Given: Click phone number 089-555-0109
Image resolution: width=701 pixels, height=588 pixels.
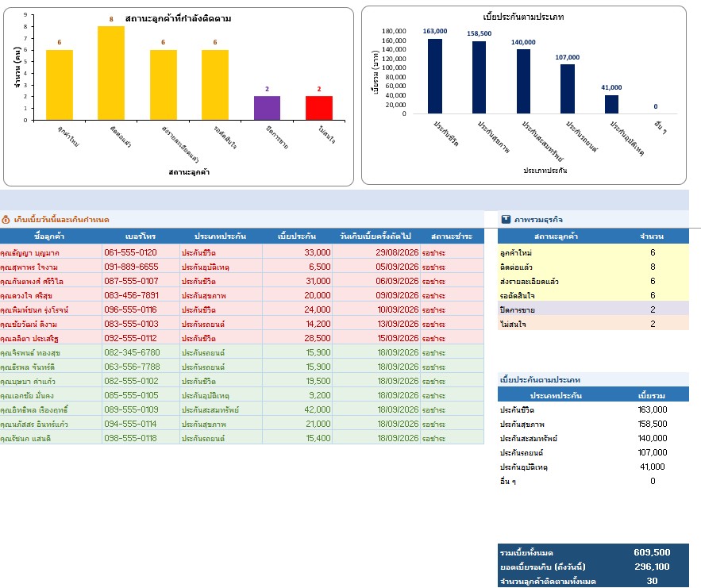Looking at the screenshot, I should pyautogui.click(x=131, y=409).
